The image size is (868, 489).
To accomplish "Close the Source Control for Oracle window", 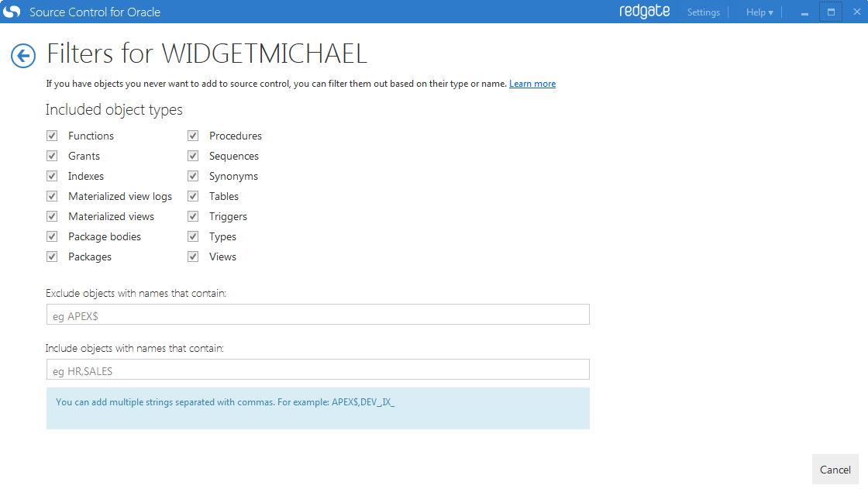I will [x=856, y=12].
